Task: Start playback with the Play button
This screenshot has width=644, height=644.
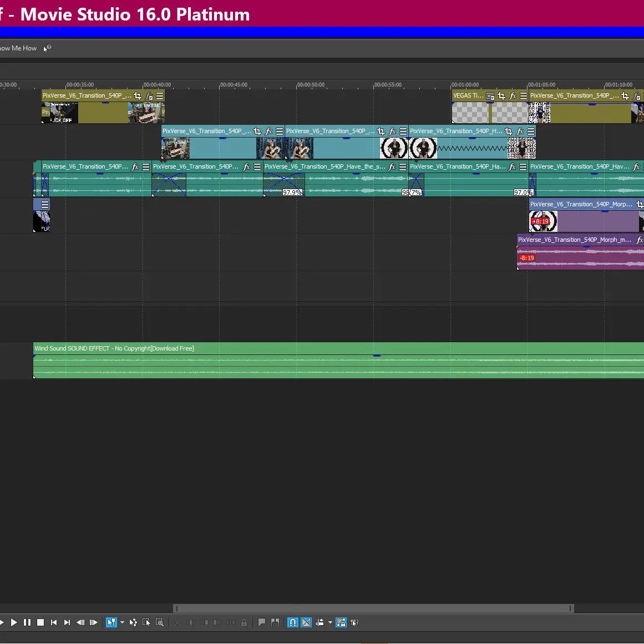Action: coord(13,622)
